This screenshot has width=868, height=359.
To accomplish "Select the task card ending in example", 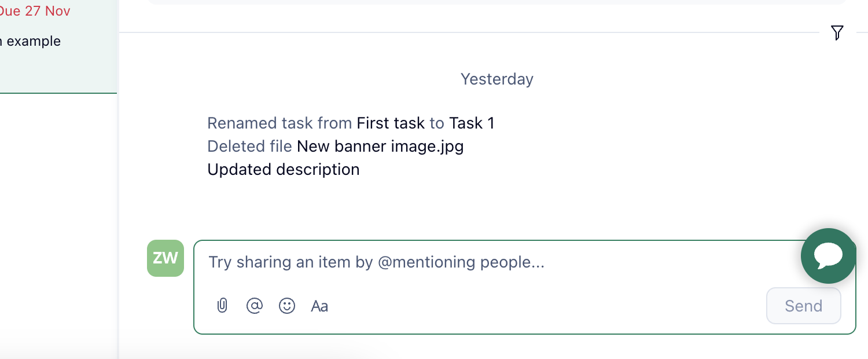I will click(x=58, y=46).
